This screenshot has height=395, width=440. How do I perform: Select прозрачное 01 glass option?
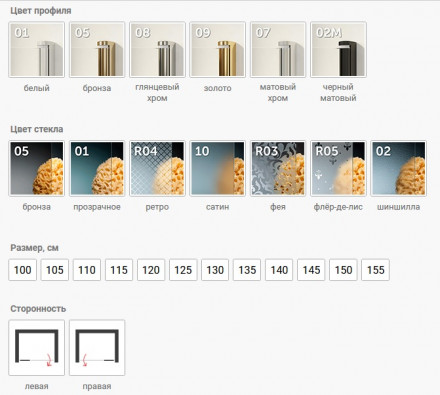click(97, 168)
